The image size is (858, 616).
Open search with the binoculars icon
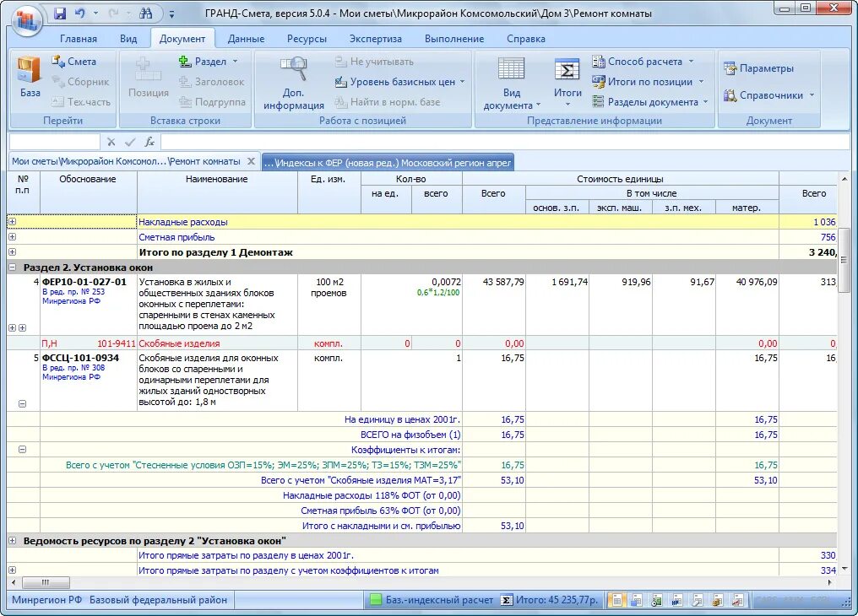coord(145,14)
